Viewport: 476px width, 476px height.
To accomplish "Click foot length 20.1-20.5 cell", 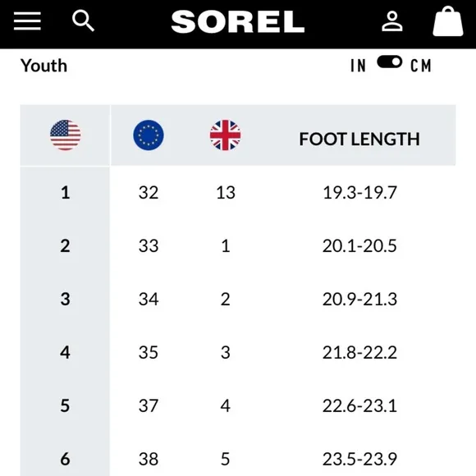I will (x=359, y=246).
